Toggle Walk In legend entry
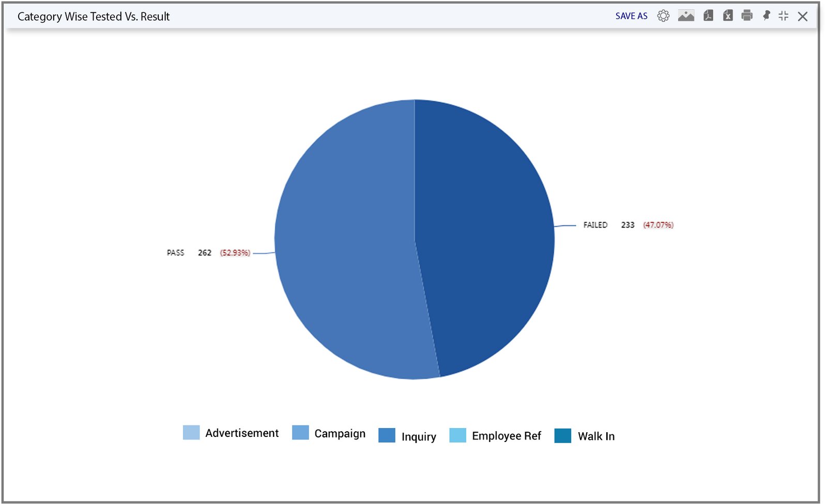 585,436
